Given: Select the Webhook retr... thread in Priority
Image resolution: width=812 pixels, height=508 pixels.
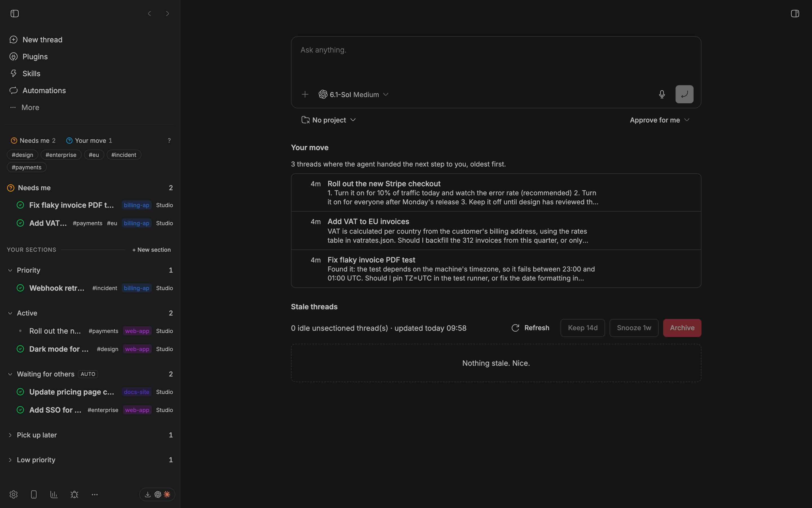Looking at the screenshot, I should (90, 288).
